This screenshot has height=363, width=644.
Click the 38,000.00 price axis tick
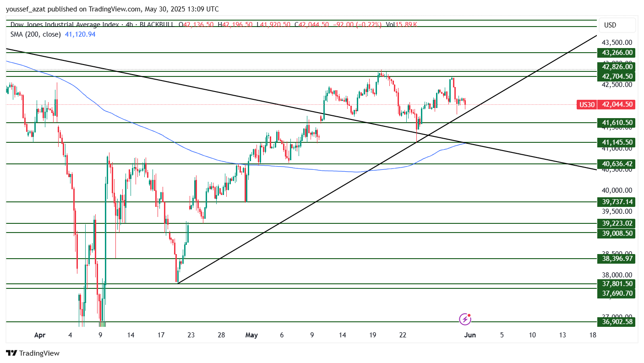618,275
